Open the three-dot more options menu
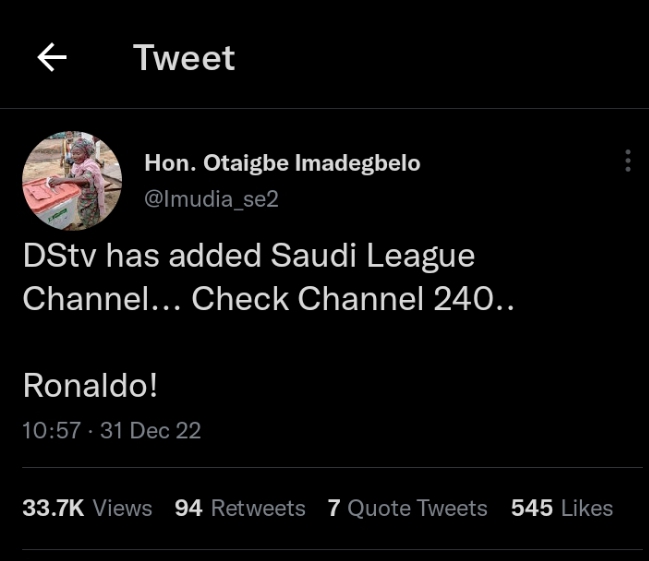 click(627, 161)
